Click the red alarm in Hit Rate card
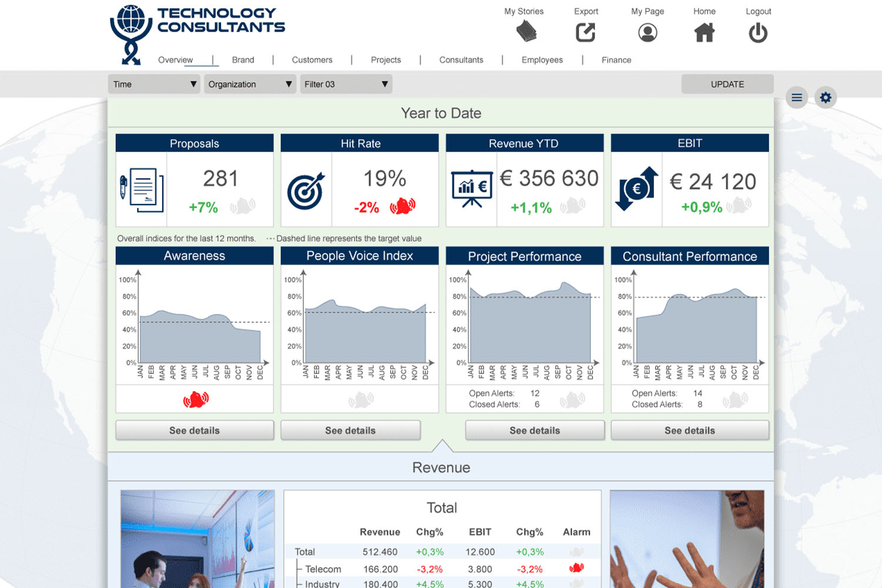Screen dimensions: 882x588 pyautogui.click(x=403, y=206)
